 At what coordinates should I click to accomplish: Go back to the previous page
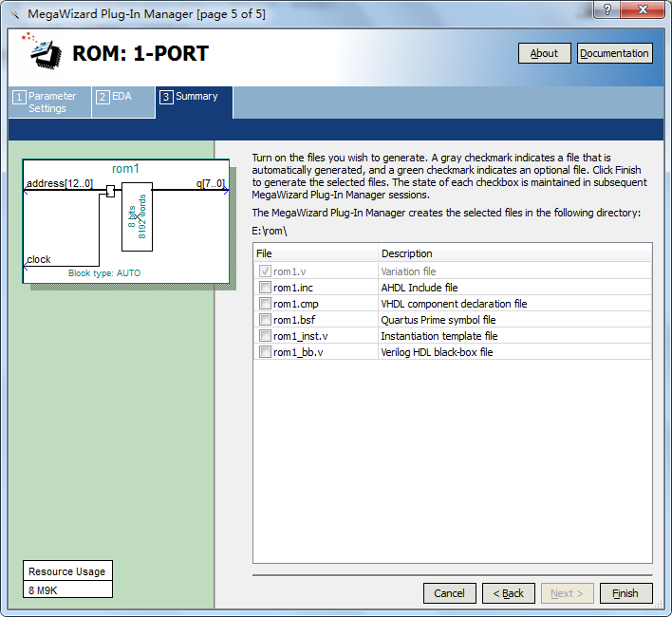pyautogui.click(x=509, y=593)
